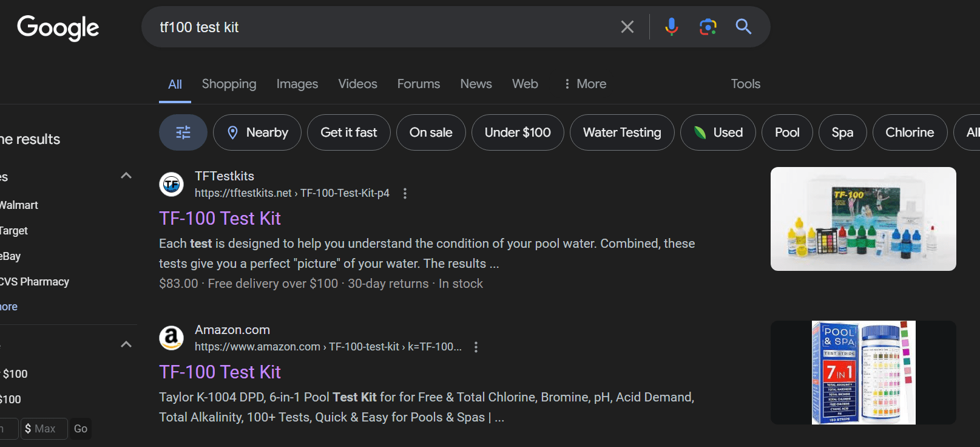This screenshot has height=447, width=980.
Task: Filter results Under $100 chip
Action: [518, 132]
